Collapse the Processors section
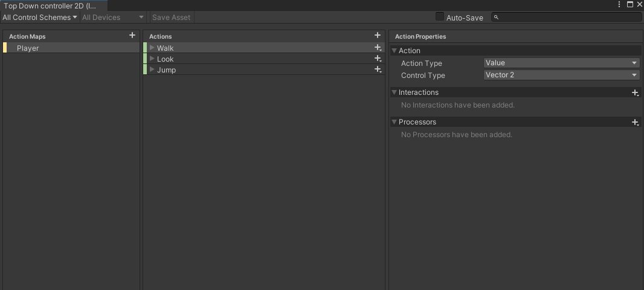Screen dimensions: 644x290 click(394, 122)
